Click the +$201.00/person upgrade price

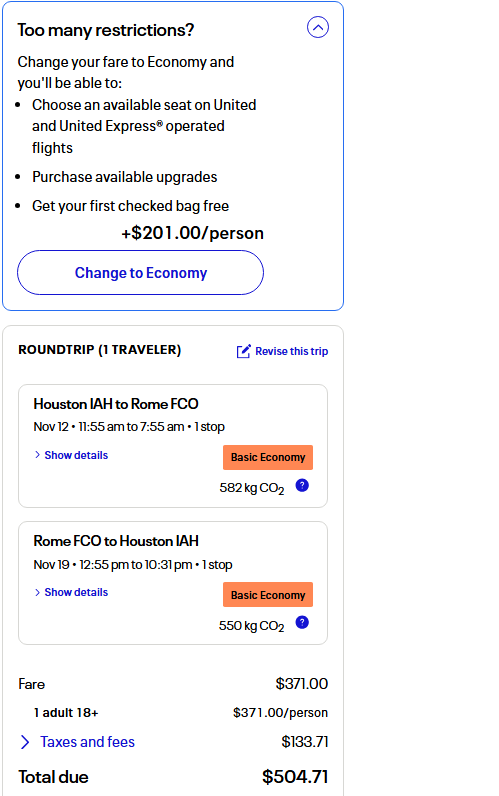[192, 233]
